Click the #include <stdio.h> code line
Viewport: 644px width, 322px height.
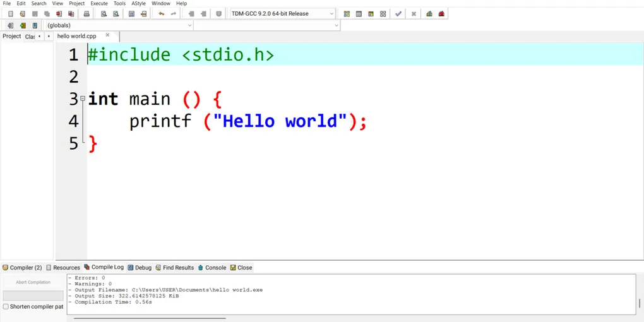click(181, 55)
